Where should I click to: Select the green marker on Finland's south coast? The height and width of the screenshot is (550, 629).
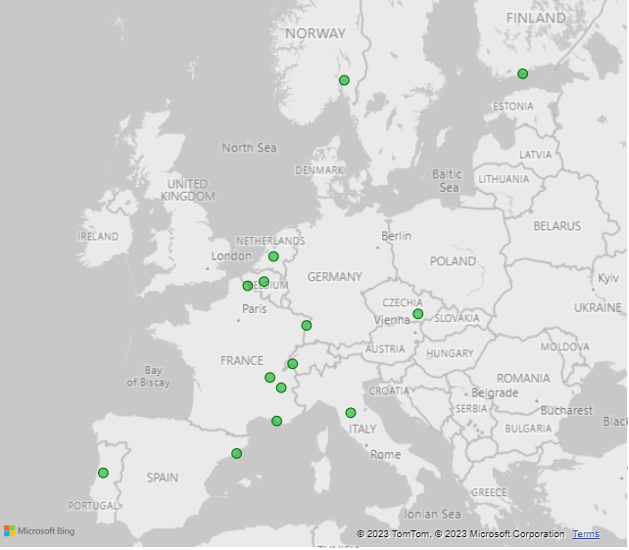(x=522, y=74)
